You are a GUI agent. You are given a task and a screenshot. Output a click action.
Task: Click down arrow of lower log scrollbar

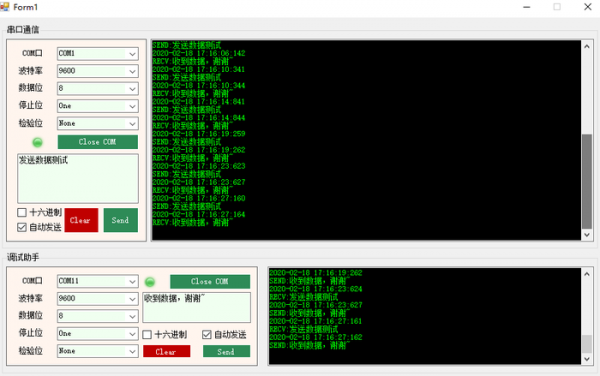(x=587, y=359)
